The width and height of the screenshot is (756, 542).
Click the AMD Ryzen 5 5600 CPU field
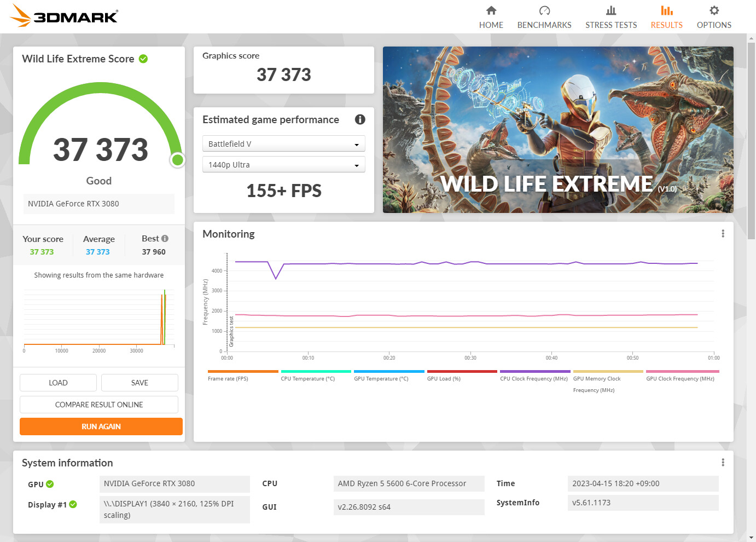pyautogui.click(x=409, y=483)
